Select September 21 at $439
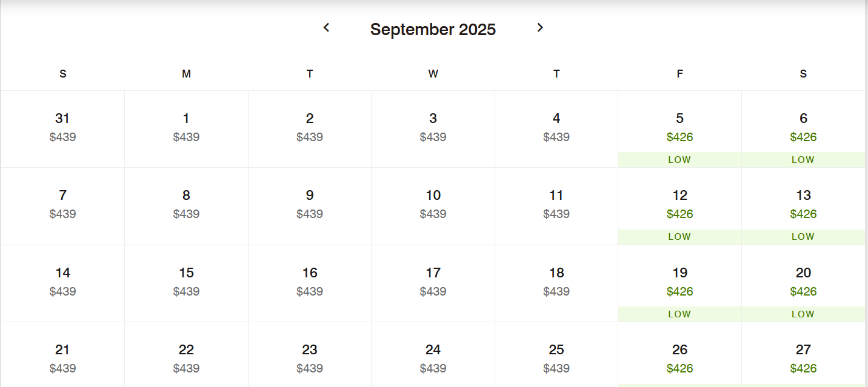Image resolution: width=868 pixels, height=387 pixels. [x=62, y=355]
